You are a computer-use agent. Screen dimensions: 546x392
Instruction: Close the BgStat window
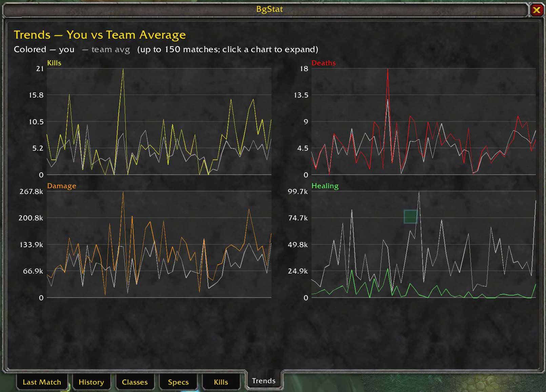pos(536,10)
